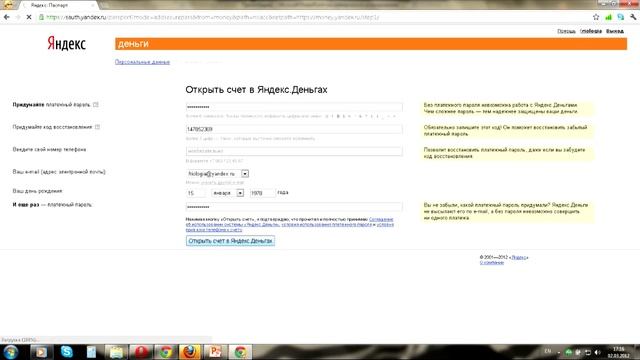
Task: Click the payment password input field
Action: click(294, 107)
